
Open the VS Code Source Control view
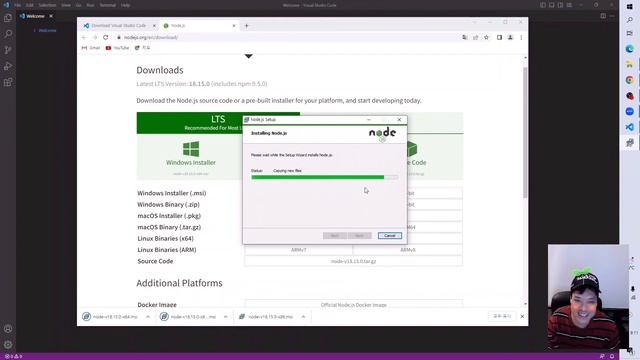click(8, 50)
